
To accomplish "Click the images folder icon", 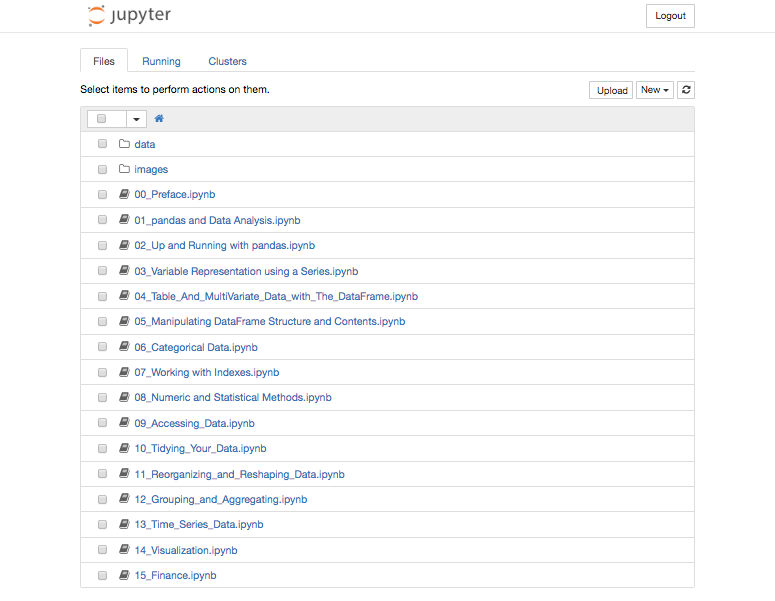I will click(x=124, y=169).
